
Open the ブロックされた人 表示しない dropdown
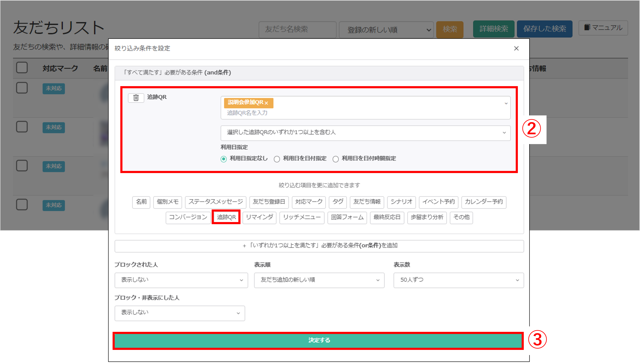pos(181,280)
